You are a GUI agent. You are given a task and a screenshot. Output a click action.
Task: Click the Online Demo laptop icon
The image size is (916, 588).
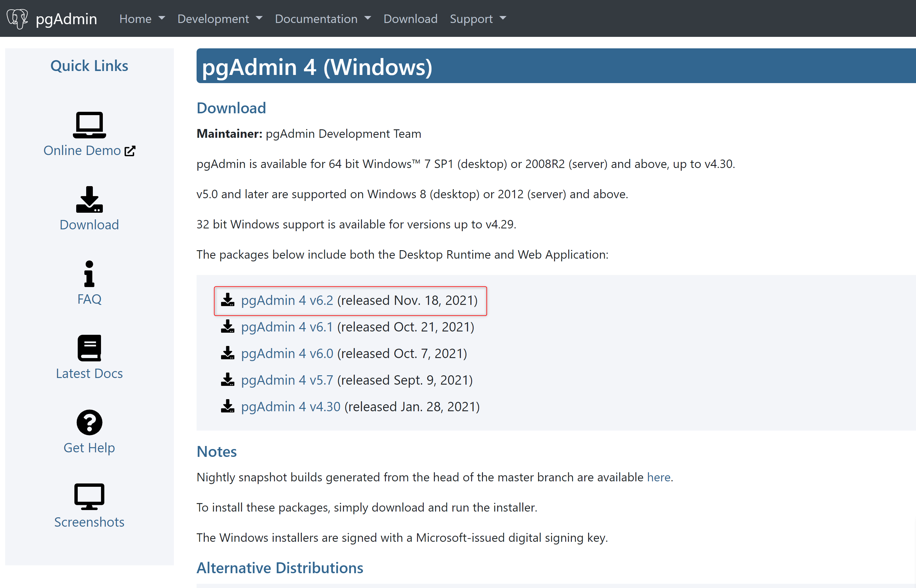click(90, 125)
